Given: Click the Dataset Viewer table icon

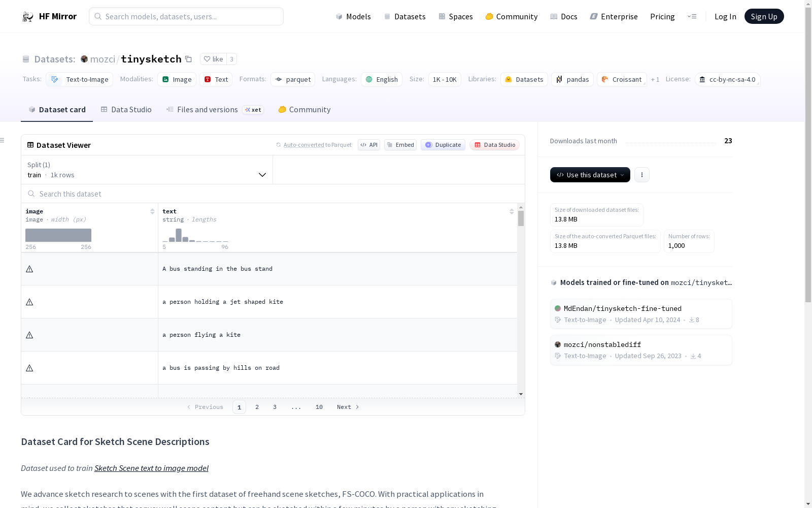Looking at the screenshot, I should tap(30, 145).
